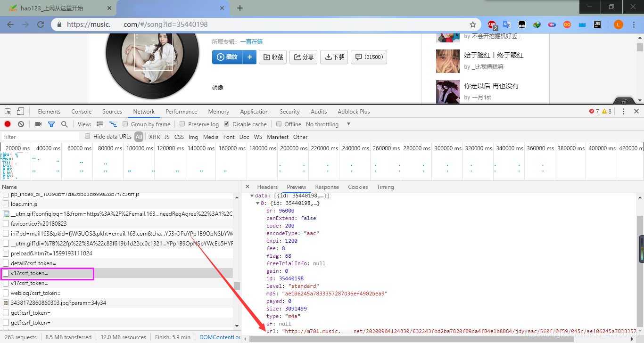644x343 pixels.
Task: Filter requests by Img type
Action: (193, 137)
